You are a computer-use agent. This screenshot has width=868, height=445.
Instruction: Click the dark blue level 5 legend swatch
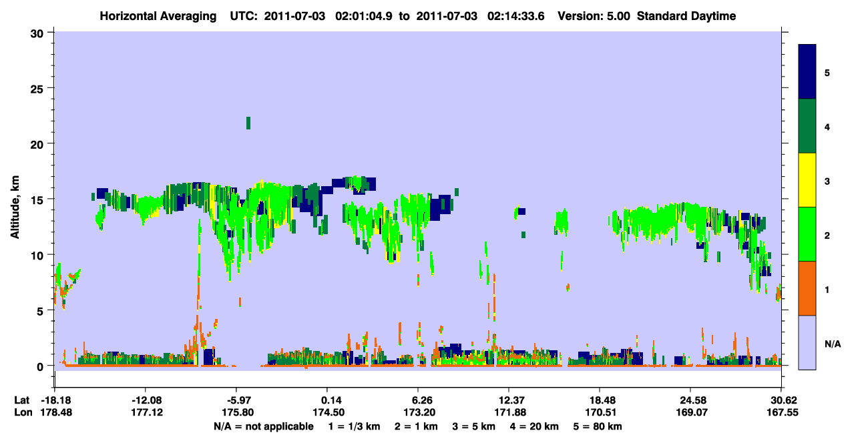(x=807, y=72)
